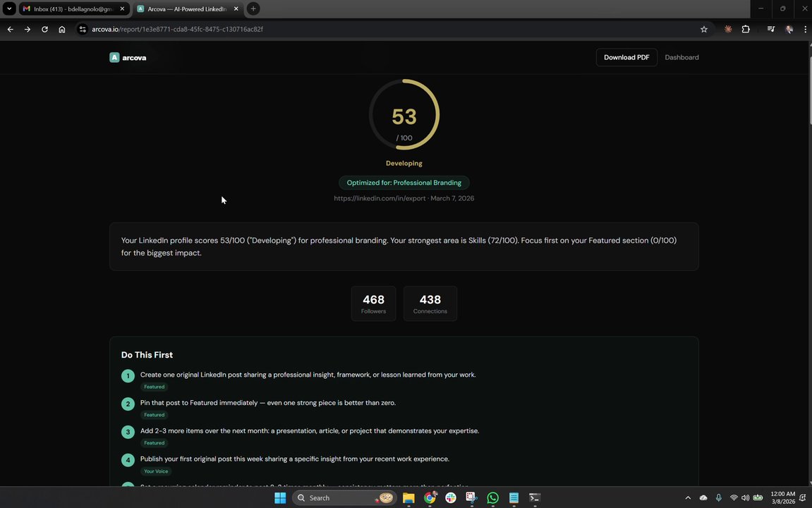Go to the Dashboard
The width and height of the screenshot is (812, 508).
pyautogui.click(x=681, y=57)
